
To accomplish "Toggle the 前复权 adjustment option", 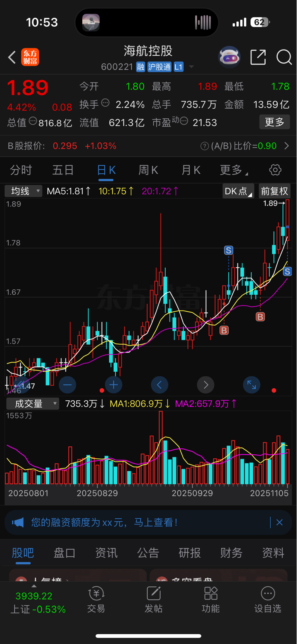I will pyautogui.click(x=274, y=191).
